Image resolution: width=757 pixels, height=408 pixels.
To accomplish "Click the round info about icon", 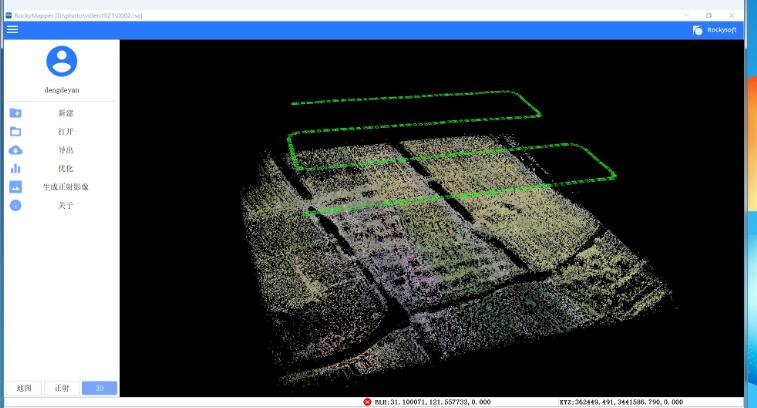I will [15, 206].
